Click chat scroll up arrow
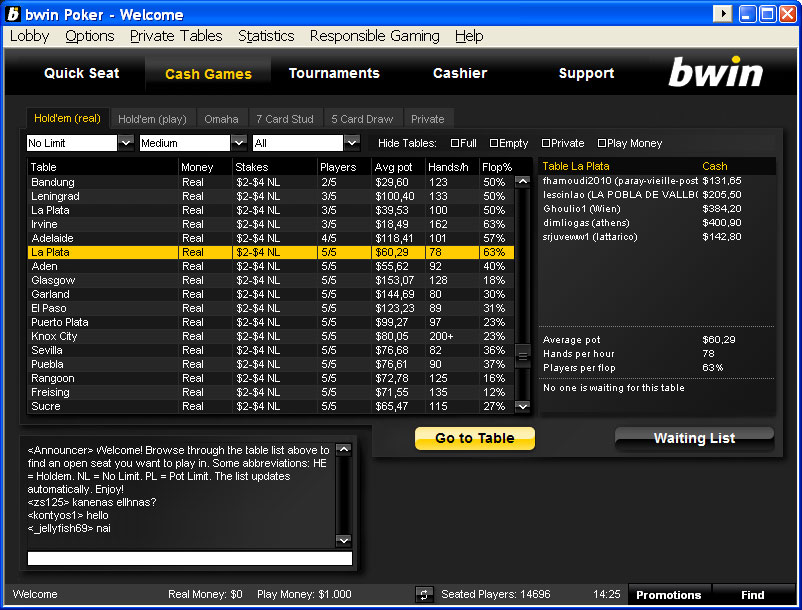The image size is (802, 610). tap(344, 450)
